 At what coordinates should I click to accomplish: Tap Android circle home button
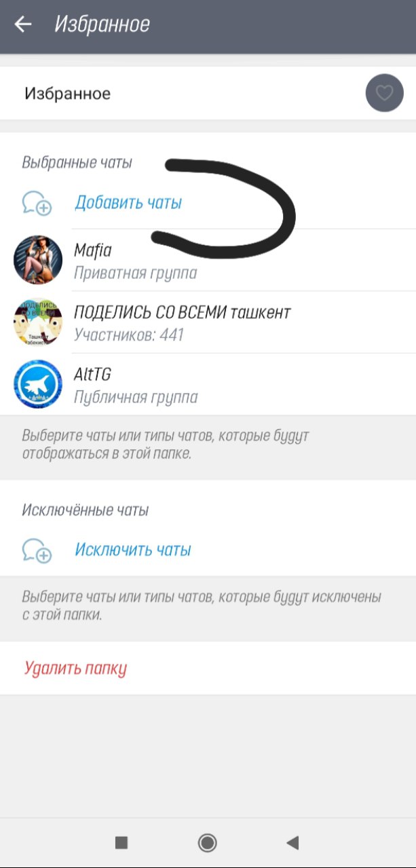pos(207,843)
